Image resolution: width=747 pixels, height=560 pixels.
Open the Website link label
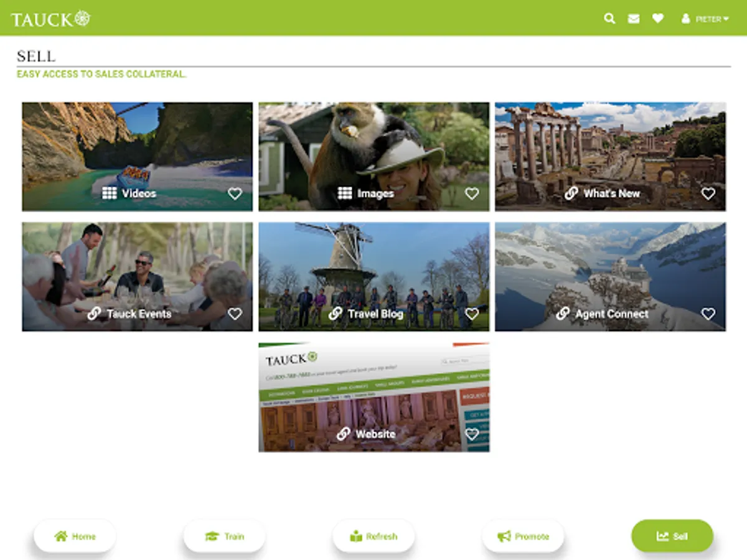click(375, 434)
